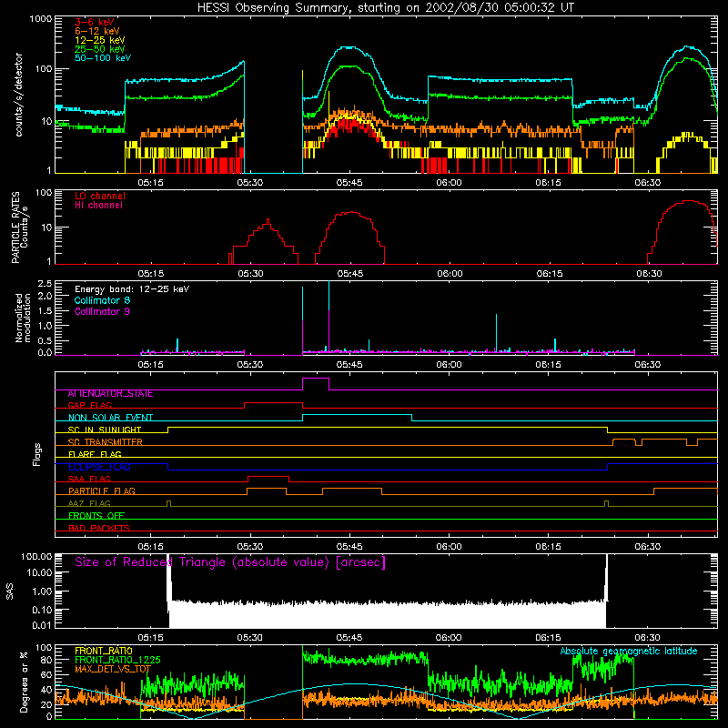Click the Energy band: 12-25 keV label
This screenshot has height=728, width=728.
[x=132, y=289]
